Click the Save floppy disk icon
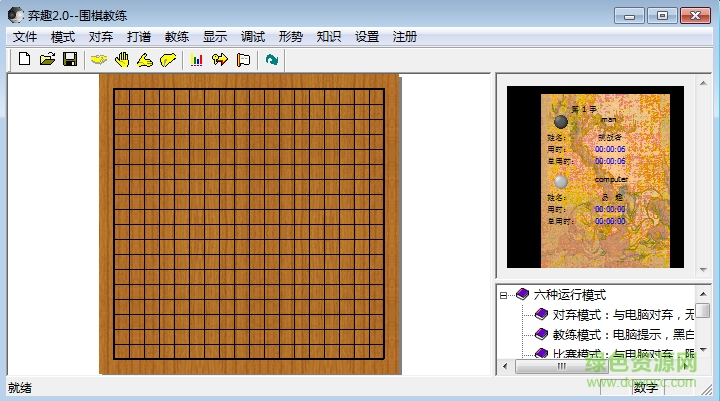 click(69, 60)
